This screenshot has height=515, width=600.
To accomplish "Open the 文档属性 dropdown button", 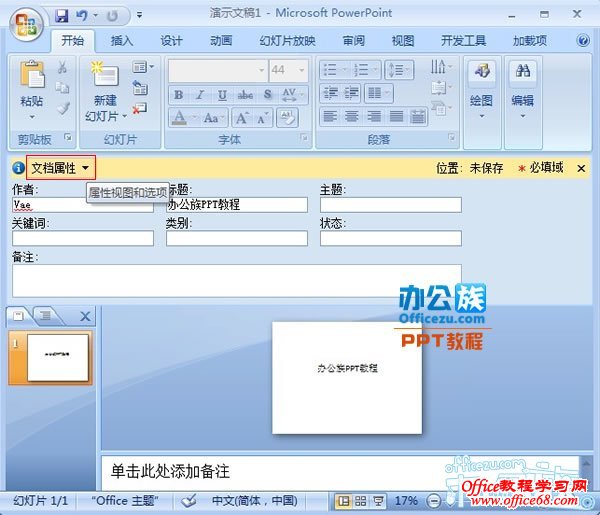I will coord(61,168).
